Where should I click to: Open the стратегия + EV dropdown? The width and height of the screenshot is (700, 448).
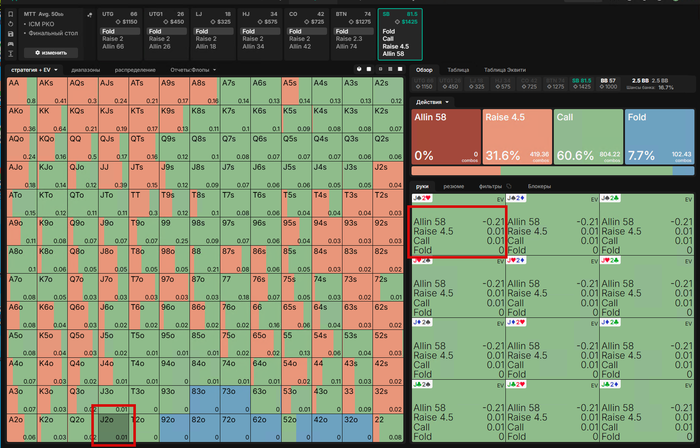(x=34, y=70)
